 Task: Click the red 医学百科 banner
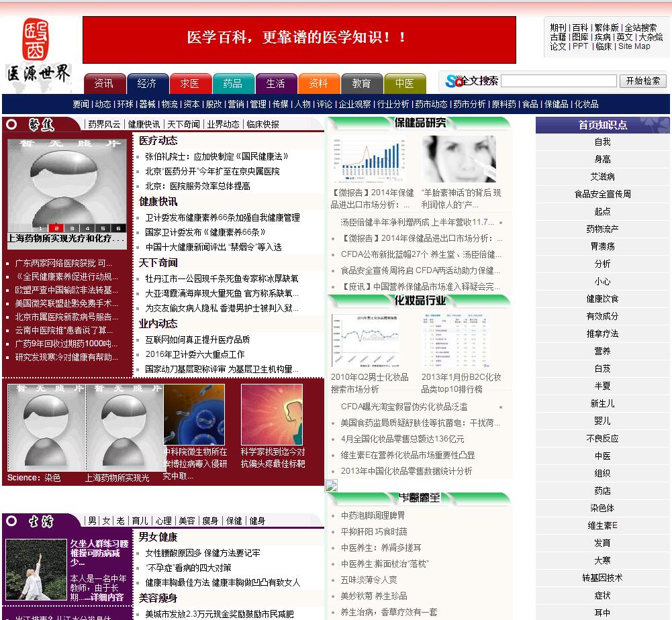tap(299, 40)
